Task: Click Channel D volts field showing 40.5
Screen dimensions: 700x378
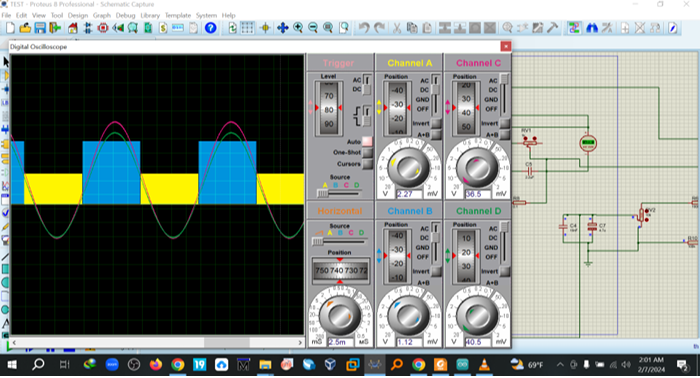Action: [x=478, y=342]
